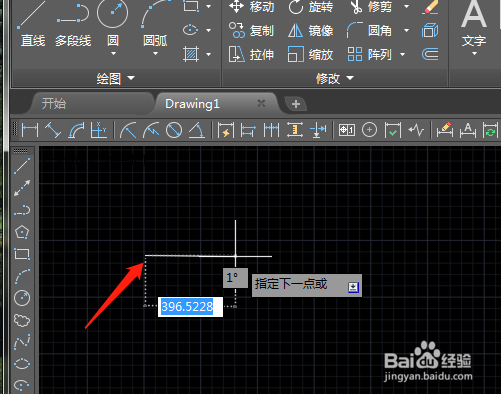501x394 pixels.
Task: Select Ellipse tool in left toolbar
Action: tap(22, 364)
